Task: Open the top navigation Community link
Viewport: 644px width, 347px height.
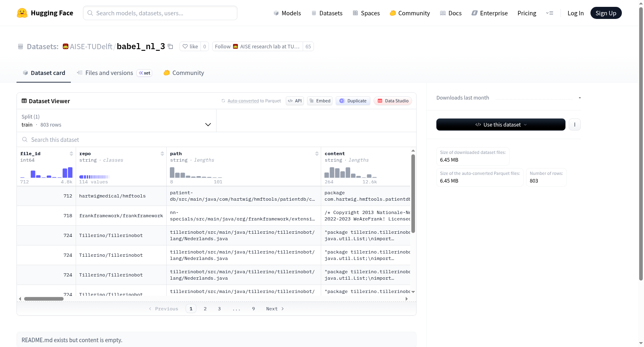Action: [x=410, y=13]
